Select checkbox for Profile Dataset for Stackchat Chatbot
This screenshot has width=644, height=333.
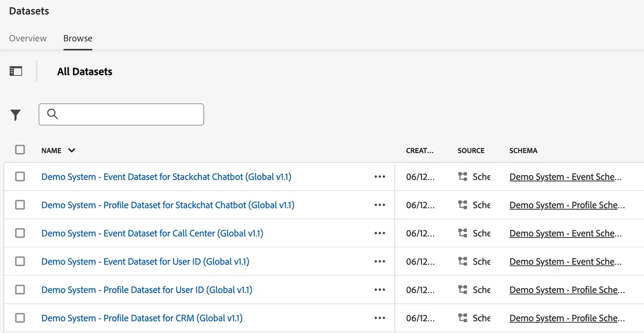[20, 205]
